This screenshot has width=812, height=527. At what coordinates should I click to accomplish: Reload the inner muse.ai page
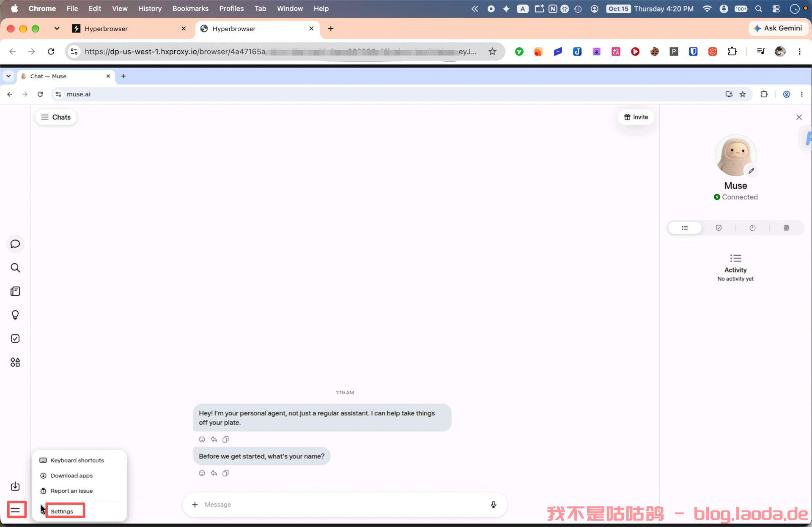40,94
